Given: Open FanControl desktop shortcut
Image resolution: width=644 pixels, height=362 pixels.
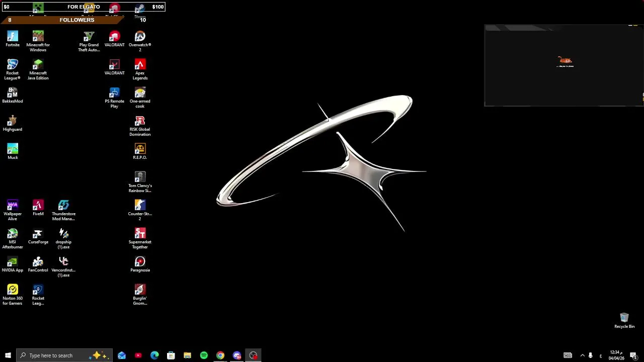Looking at the screenshot, I should [38, 264].
